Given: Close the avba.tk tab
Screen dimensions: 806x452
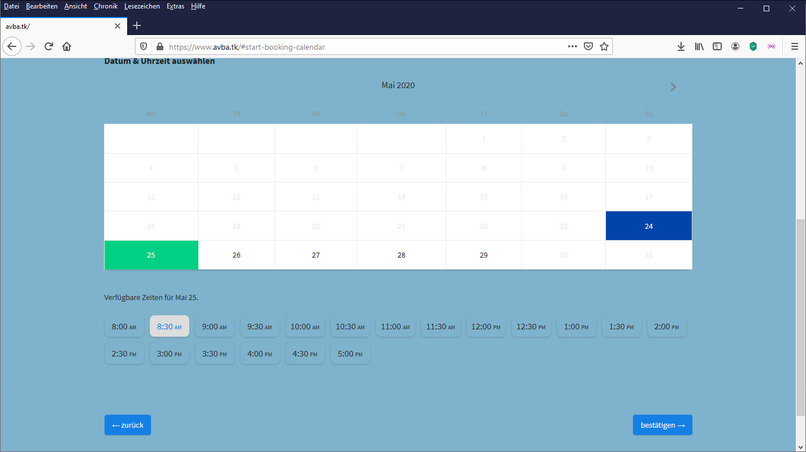Looking at the screenshot, I should pos(117,26).
